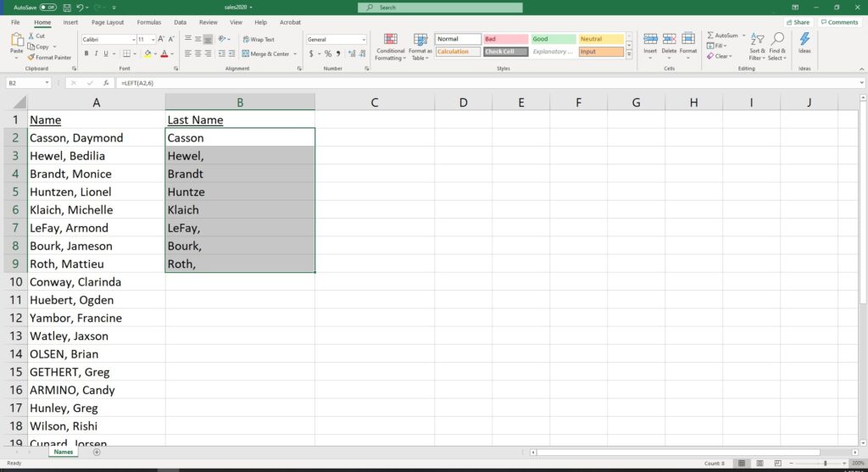Switch to the Formulas tab
Viewport: 868px width, 472px height.
[149, 22]
